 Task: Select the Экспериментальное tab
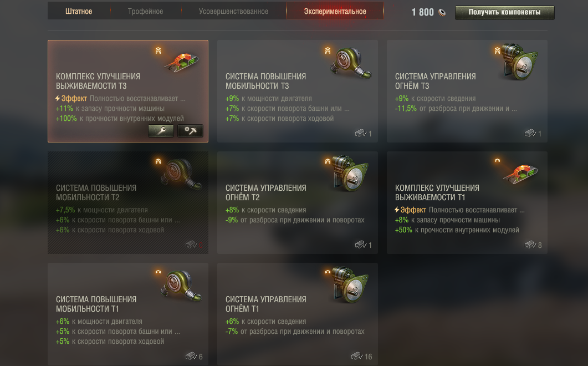335,11
